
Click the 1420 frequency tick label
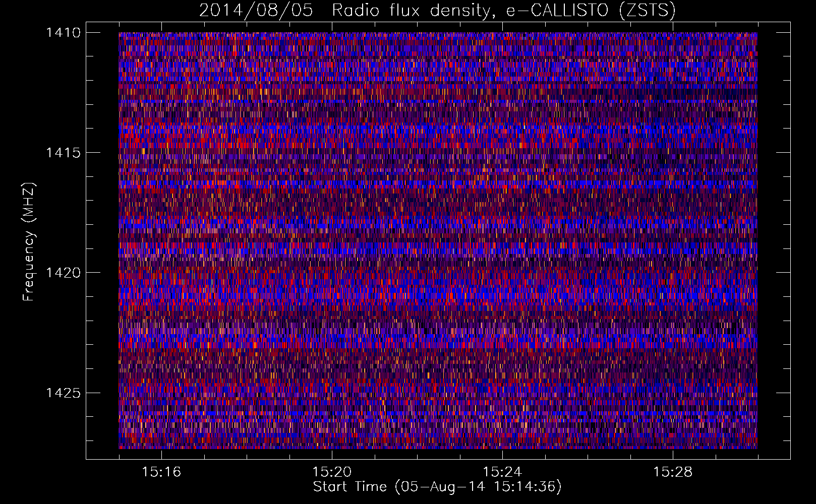coord(63,273)
